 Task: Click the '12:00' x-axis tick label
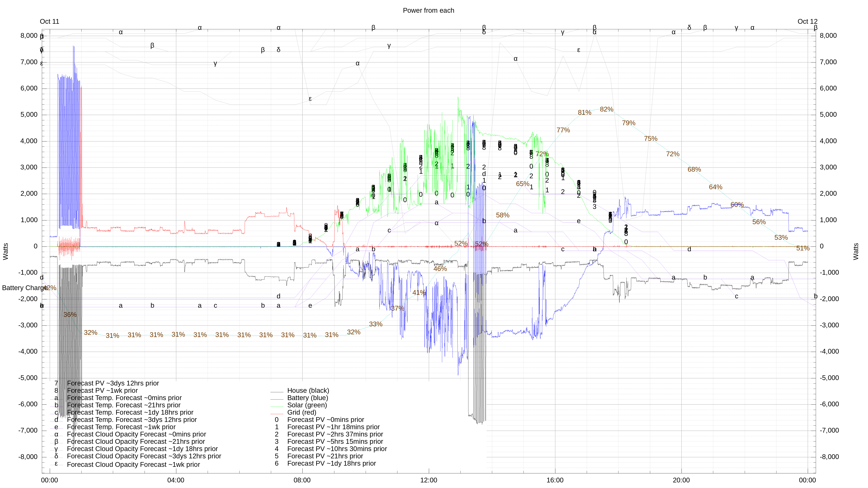tap(429, 480)
